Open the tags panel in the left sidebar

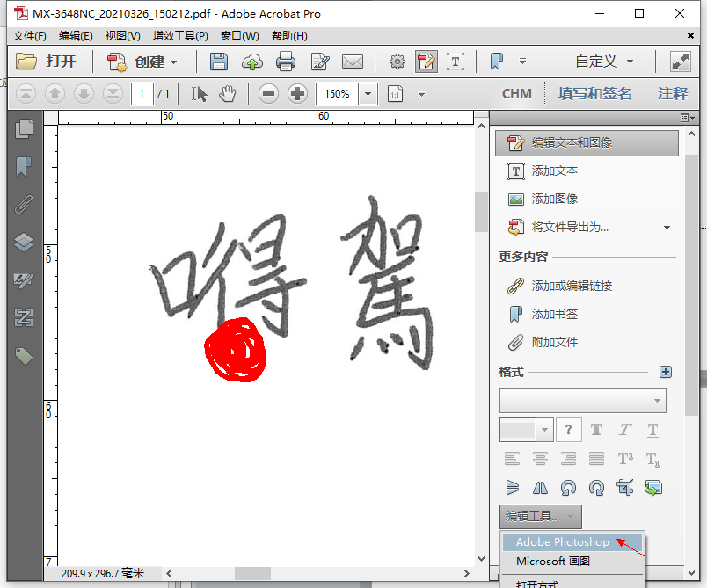tap(24, 356)
